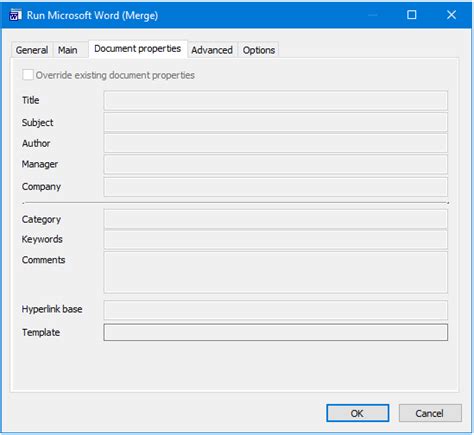Click inside the Comments text area

[x=275, y=272]
